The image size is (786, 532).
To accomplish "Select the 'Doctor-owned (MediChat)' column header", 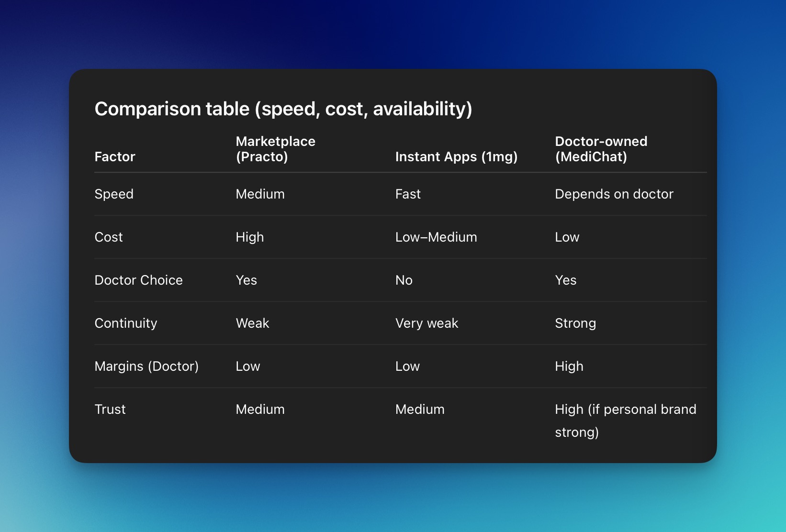I will (x=601, y=149).
